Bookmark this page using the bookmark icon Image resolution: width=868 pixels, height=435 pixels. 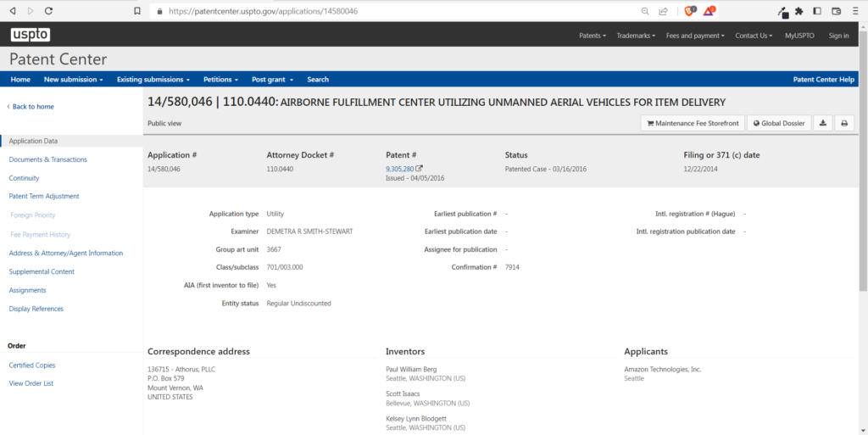(x=137, y=11)
